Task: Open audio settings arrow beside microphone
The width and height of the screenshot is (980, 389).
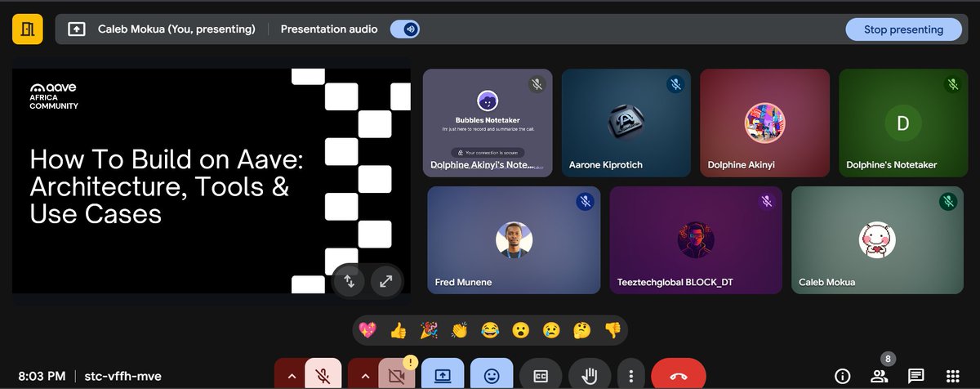Action: point(290,376)
